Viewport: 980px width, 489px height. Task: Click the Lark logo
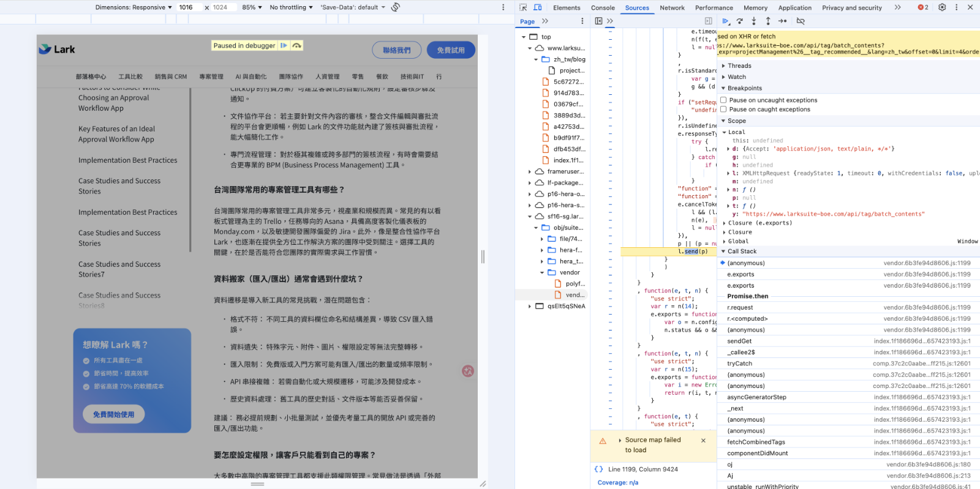click(x=57, y=49)
